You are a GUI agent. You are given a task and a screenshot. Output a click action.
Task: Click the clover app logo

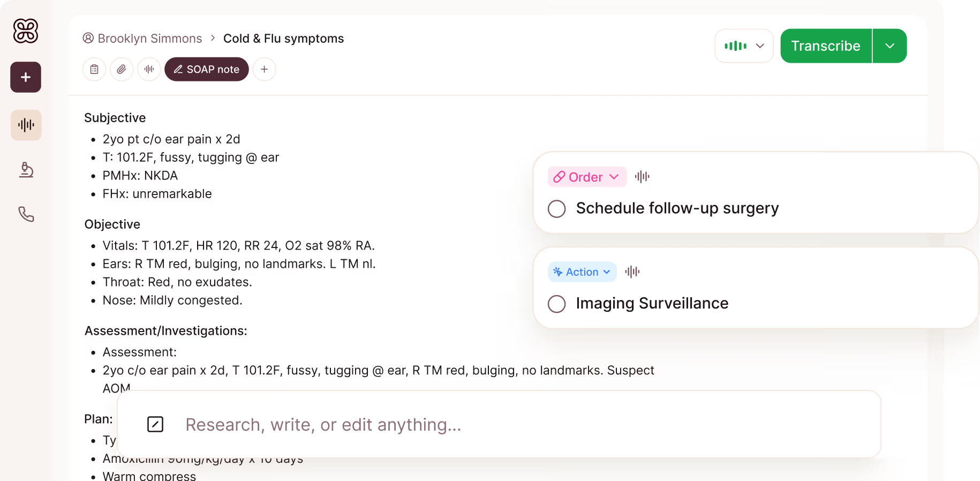tap(25, 31)
